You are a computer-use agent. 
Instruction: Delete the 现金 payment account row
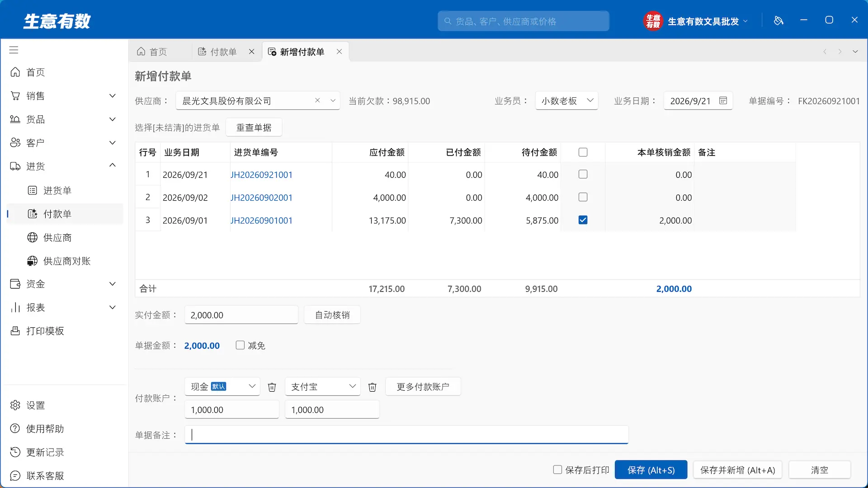(x=272, y=387)
